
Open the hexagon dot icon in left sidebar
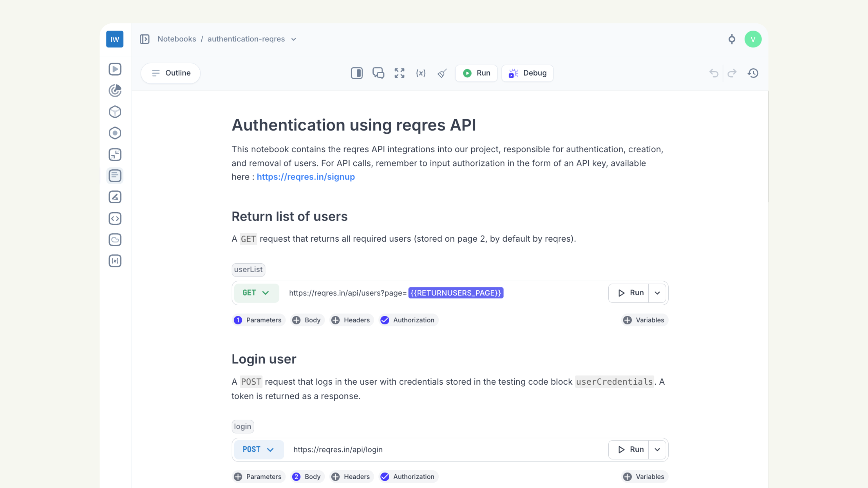click(x=115, y=133)
